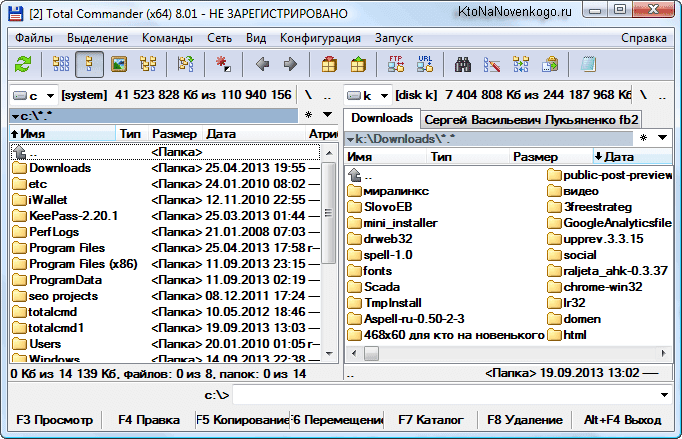Open the Команды menu
Image resolution: width=682 pixels, height=439 pixels.
coord(167,38)
